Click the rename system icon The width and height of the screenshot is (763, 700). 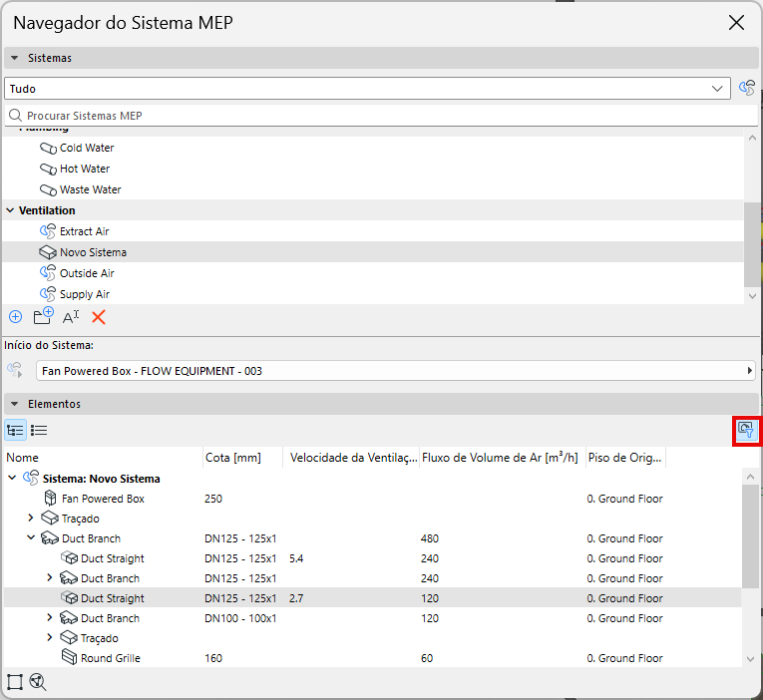(71, 317)
